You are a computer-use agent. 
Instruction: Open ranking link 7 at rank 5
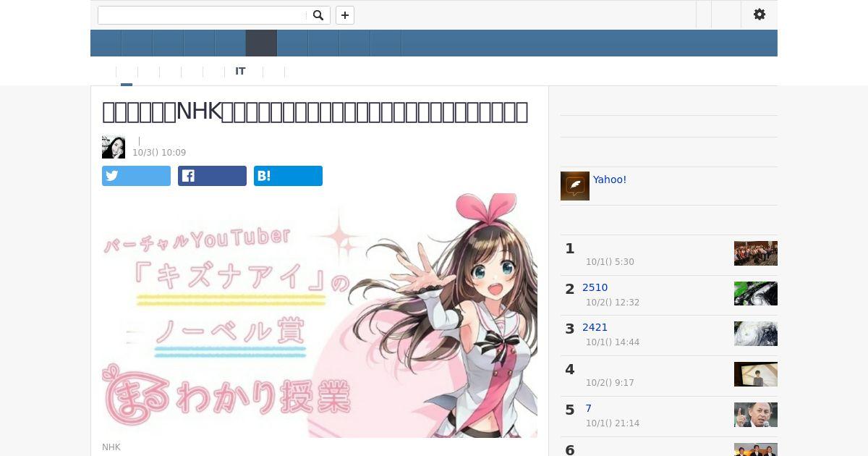(x=589, y=408)
